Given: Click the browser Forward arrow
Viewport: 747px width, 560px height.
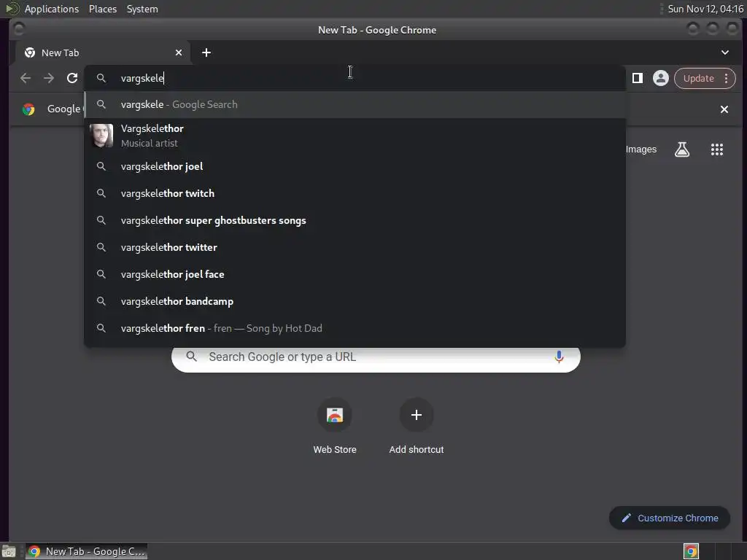Looking at the screenshot, I should [49, 78].
